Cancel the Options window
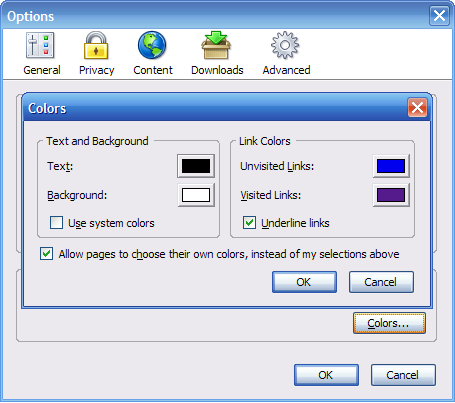The height and width of the screenshot is (403, 455). pos(403,375)
